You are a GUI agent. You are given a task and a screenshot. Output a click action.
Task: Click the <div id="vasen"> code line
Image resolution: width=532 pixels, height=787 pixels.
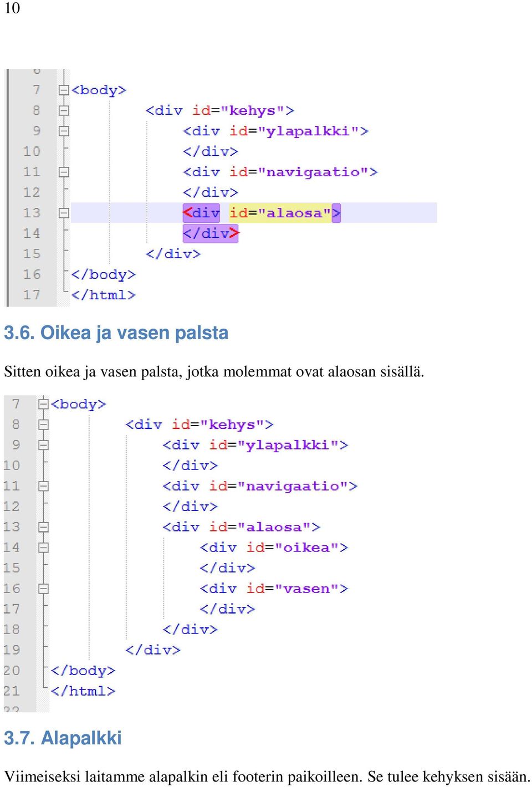pos(274,589)
